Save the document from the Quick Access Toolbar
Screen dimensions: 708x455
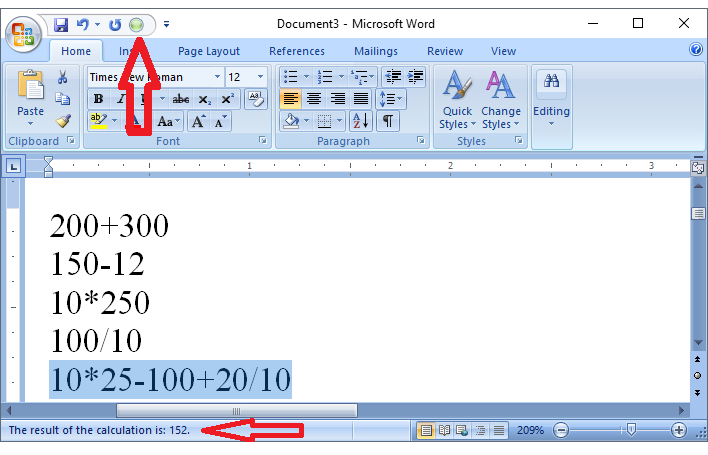coord(61,24)
